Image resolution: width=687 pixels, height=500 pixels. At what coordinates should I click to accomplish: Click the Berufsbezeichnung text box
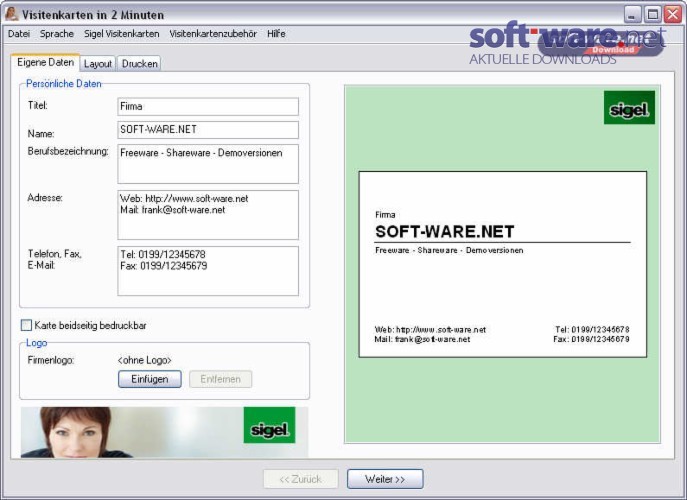pos(208,164)
